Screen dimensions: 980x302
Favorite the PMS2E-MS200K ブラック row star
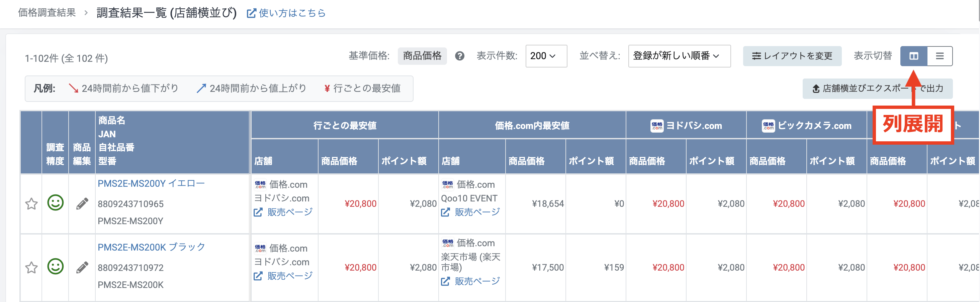pyautogui.click(x=31, y=268)
